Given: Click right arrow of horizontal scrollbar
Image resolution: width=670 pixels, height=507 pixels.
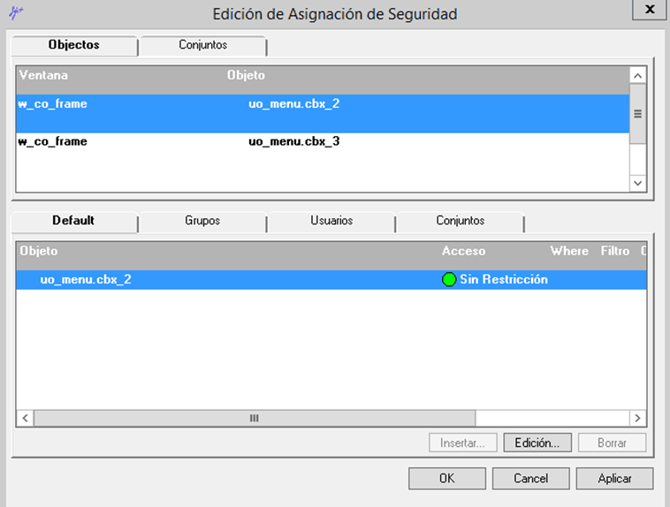Looking at the screenshot, I should click(637, 418).
